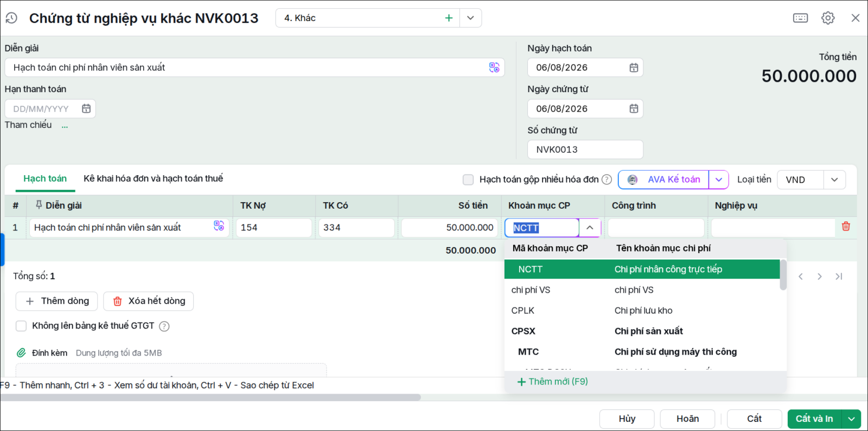Screen dimensions: 868x431
Task: Click the plus icon in the '4. Khác' box
Action: point(449,18)
